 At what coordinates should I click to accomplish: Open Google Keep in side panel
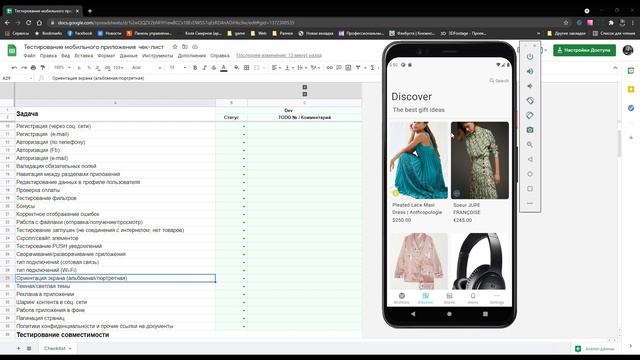click(x=631, y=89)
